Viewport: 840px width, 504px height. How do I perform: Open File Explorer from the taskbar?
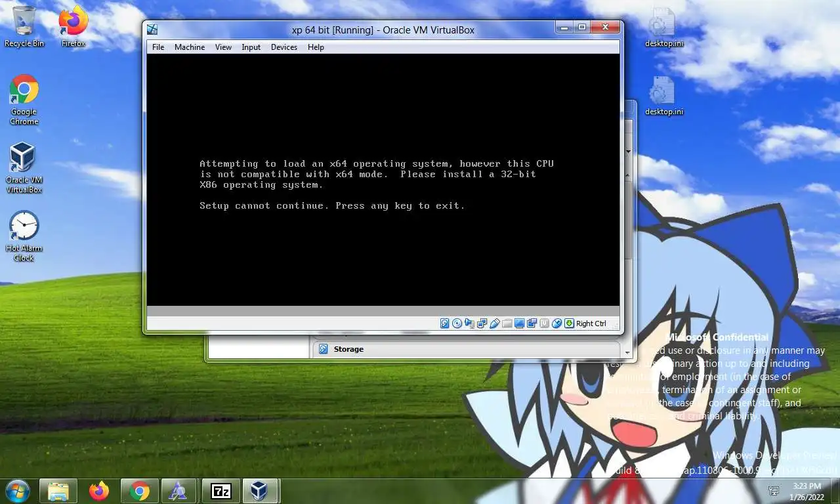58,491
